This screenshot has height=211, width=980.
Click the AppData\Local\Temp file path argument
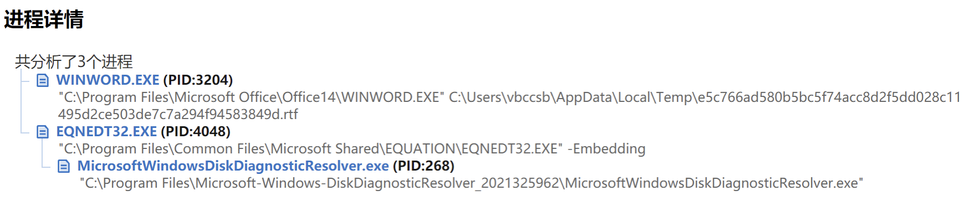[705, 97]
